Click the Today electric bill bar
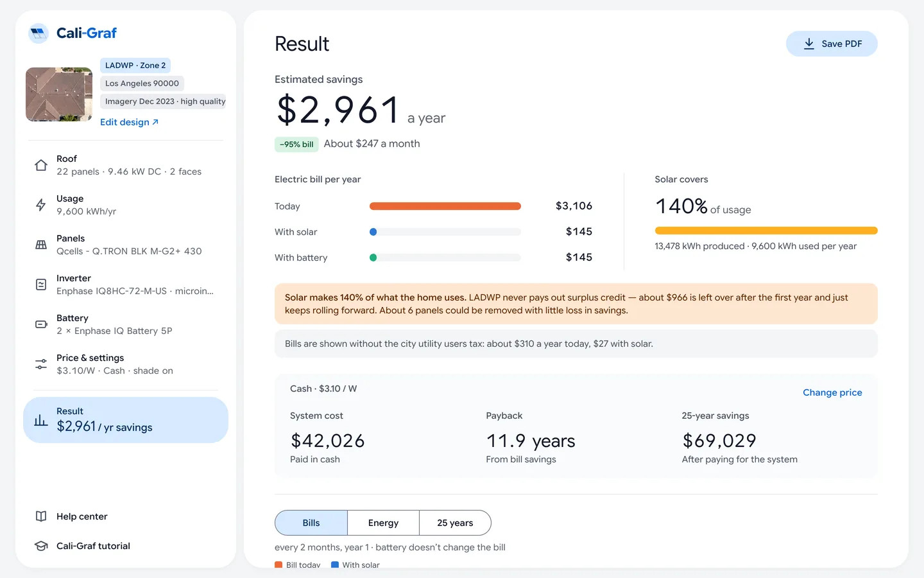The width and height of the screenshot is (924, 578). [445, 206]
